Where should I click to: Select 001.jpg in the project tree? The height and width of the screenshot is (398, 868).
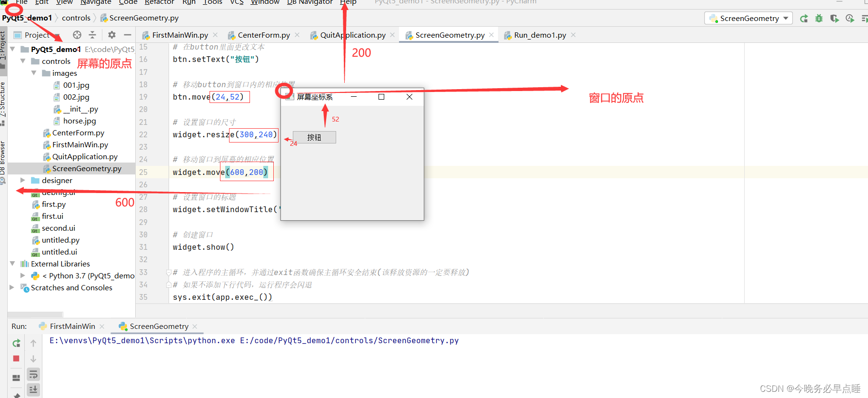coord(76,85)
